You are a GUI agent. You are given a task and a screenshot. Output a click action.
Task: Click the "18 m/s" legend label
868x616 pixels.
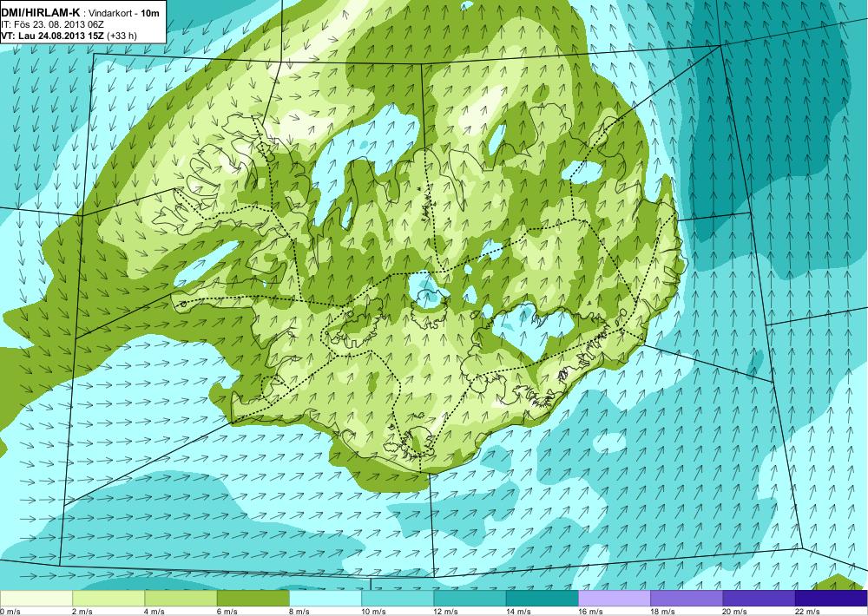coord(663,612)
